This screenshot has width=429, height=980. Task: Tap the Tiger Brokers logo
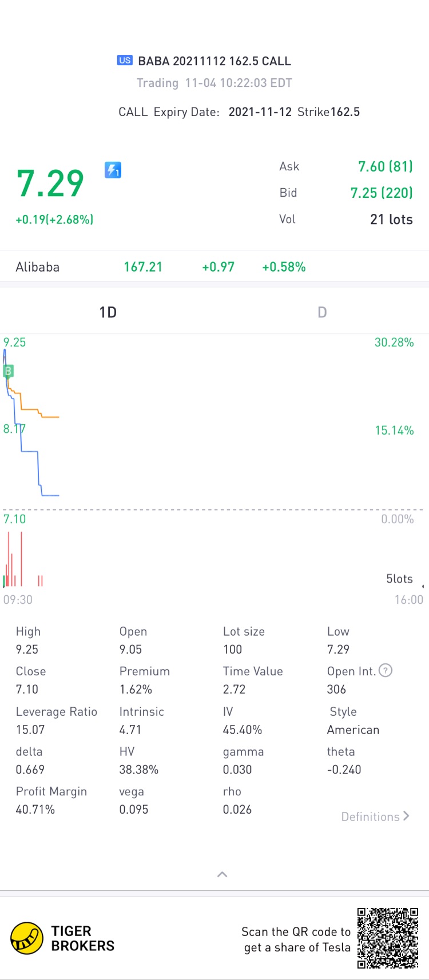pos(27,938)
